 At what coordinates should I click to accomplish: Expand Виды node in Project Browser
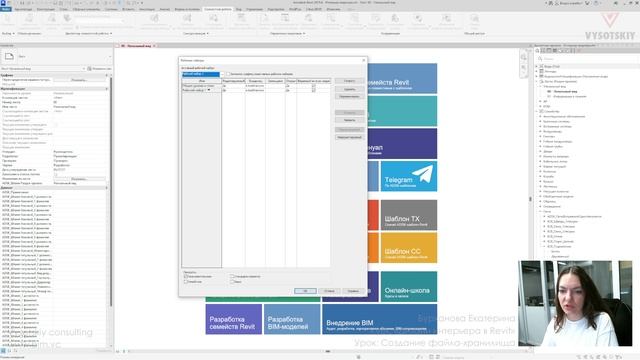point(537,66)
